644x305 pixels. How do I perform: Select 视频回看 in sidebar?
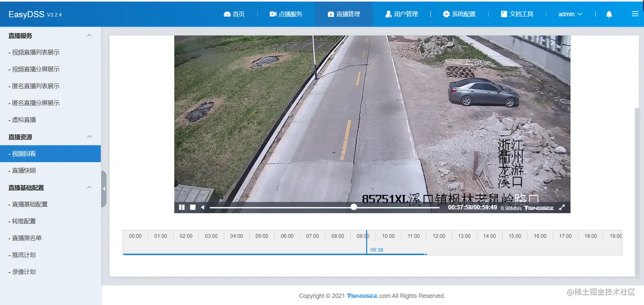point(50,154)
